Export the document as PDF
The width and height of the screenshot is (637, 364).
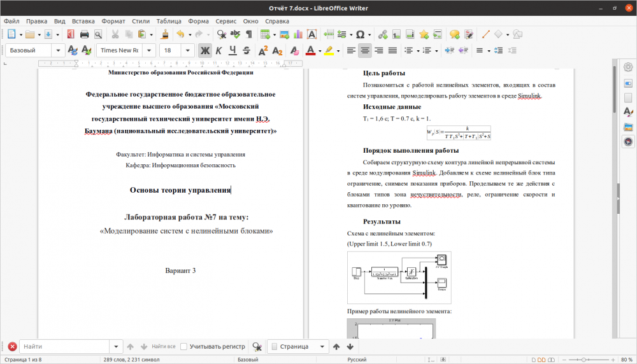click(69, 34)
